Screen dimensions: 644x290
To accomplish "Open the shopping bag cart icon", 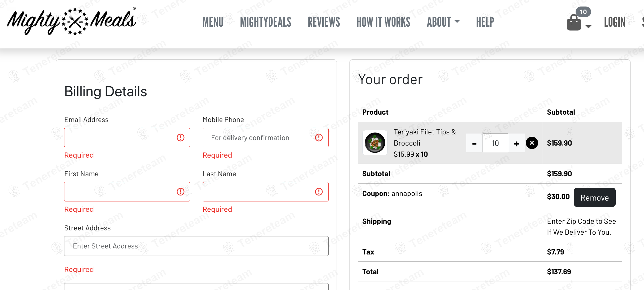I will (574, 23).
